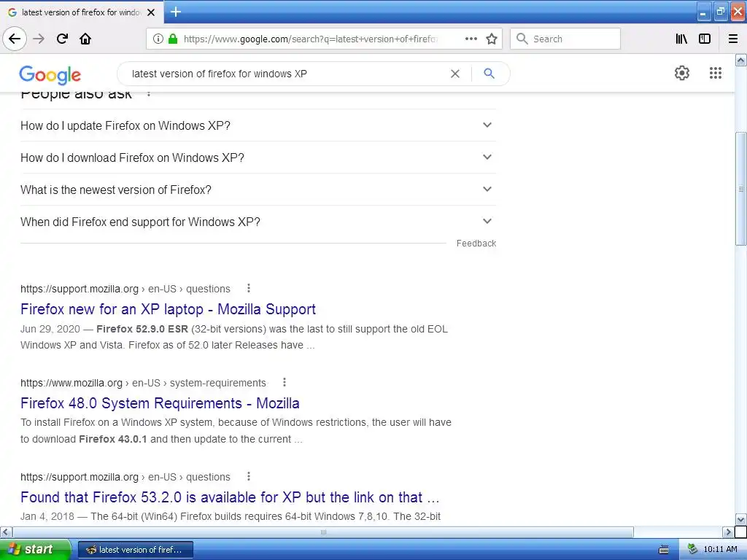Open options dots for 'Firefox 53.2.0' result
747x560 pixels.
[x=249, y=476]
